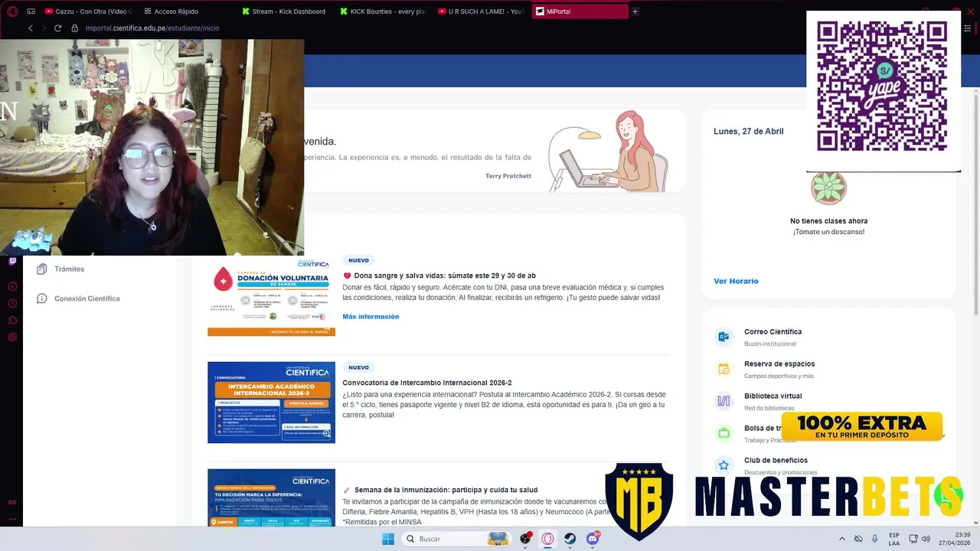Image resolution: width=980 pixels, height=551 pixels.
Task: Switch to Stream - Kick Dashboard tab
Action: [284, 11]
